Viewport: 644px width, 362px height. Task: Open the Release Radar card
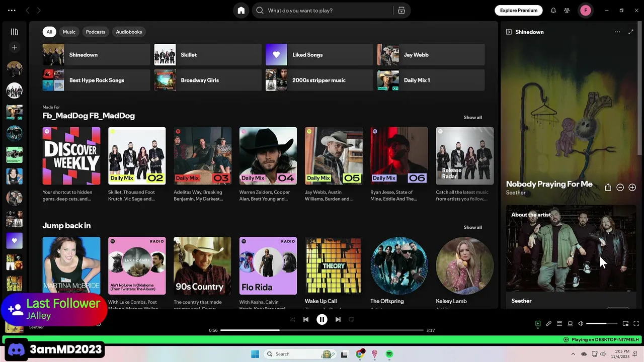(x=465, y=164)
